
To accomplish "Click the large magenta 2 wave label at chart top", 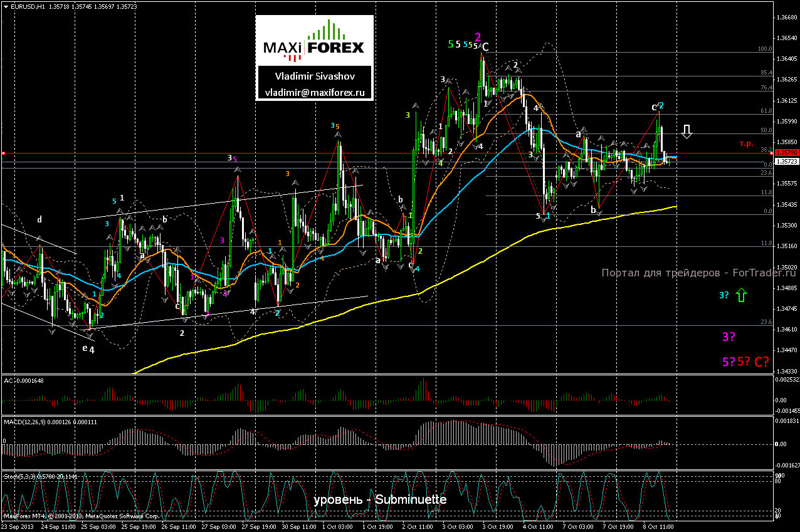I will pyautogui.click(x=478, y=37).
